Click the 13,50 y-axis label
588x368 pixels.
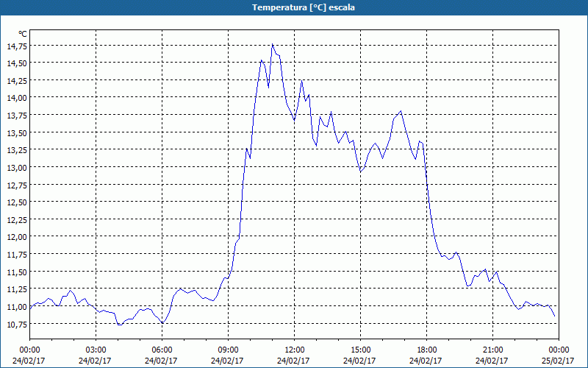[17, 133]
